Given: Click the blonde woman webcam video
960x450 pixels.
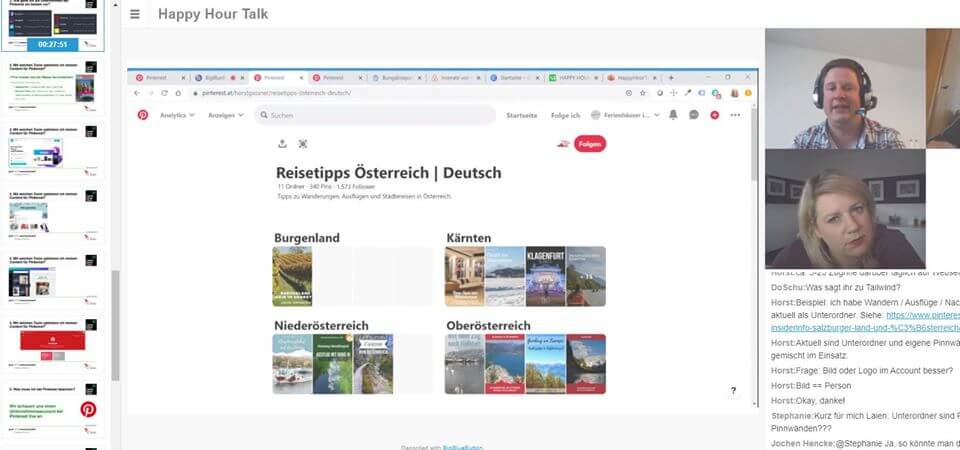Looking at the screenshot, I should point(845,209).
